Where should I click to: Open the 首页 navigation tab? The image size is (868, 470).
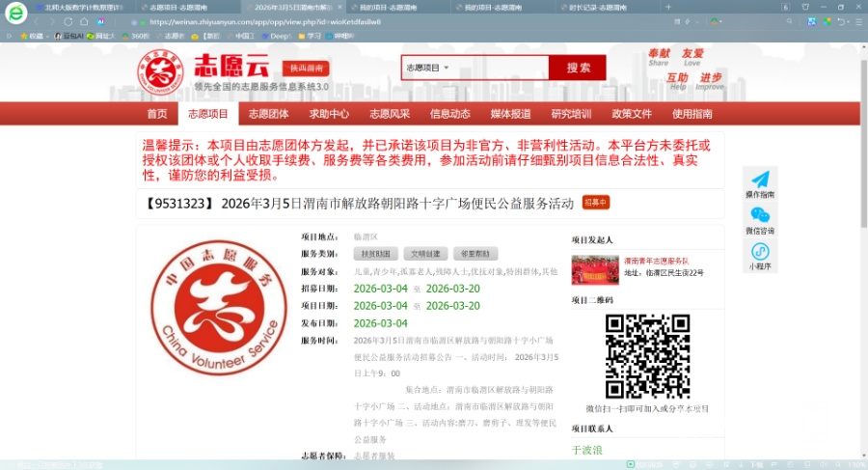156,114
